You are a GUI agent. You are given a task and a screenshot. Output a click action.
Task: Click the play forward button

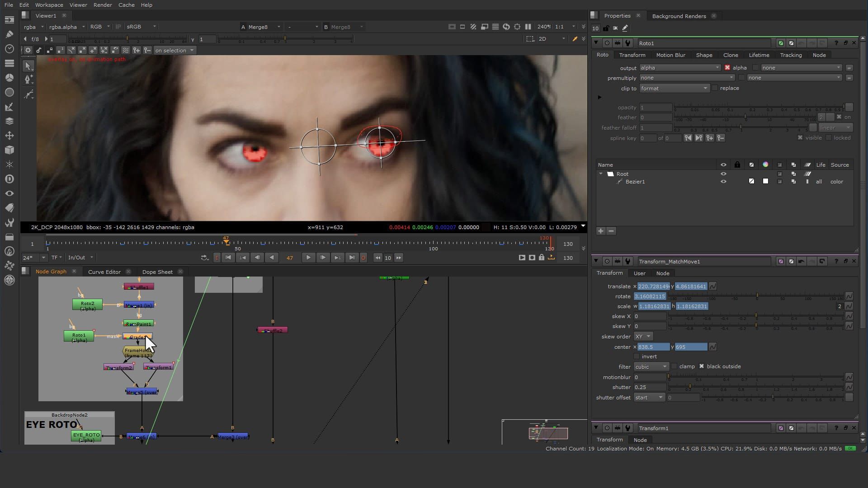point(308,258)
